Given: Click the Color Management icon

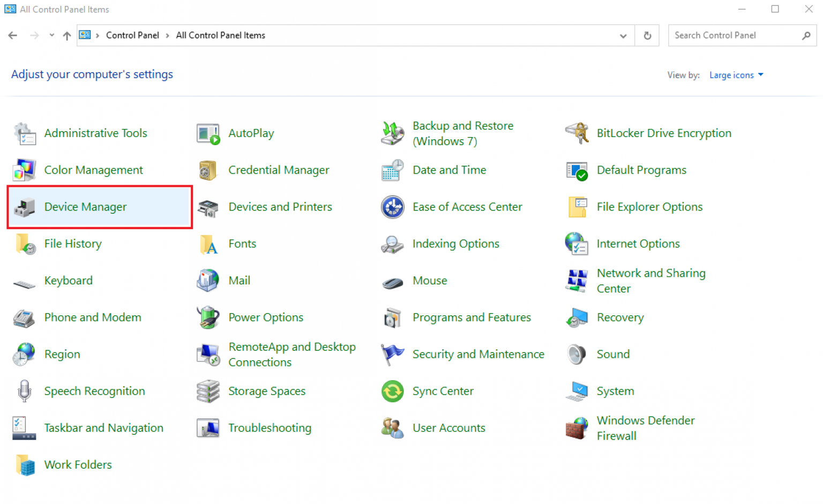Looking at the screenshot, I should tap(24, 170).
